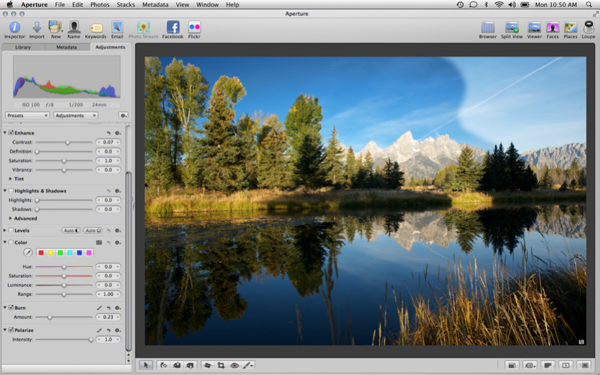Switch to Browser view

point(488,30)
